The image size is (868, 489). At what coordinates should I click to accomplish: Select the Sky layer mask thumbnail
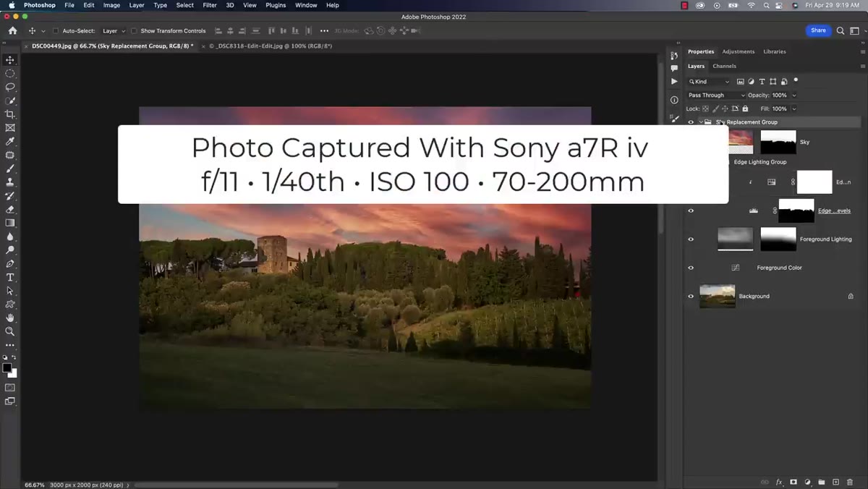(x=778, y=142)
